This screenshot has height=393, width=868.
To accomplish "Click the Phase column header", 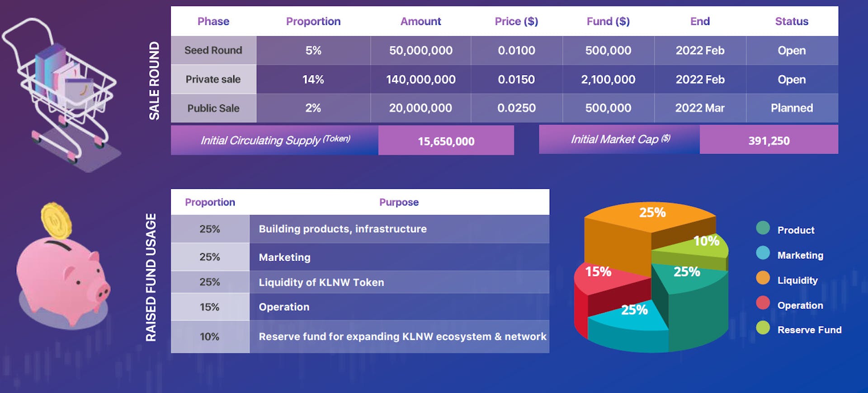I will click(x=213, y=21).
